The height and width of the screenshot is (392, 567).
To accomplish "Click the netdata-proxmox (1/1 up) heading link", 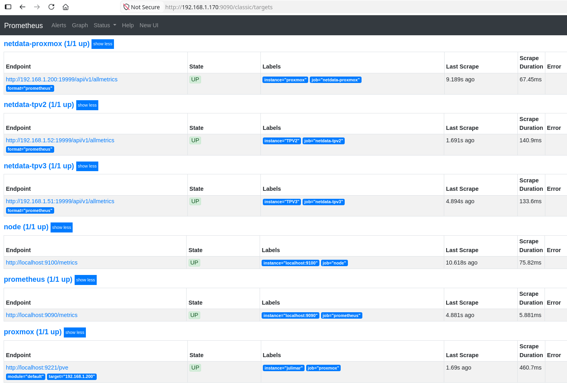I will (x=47, y=44).
